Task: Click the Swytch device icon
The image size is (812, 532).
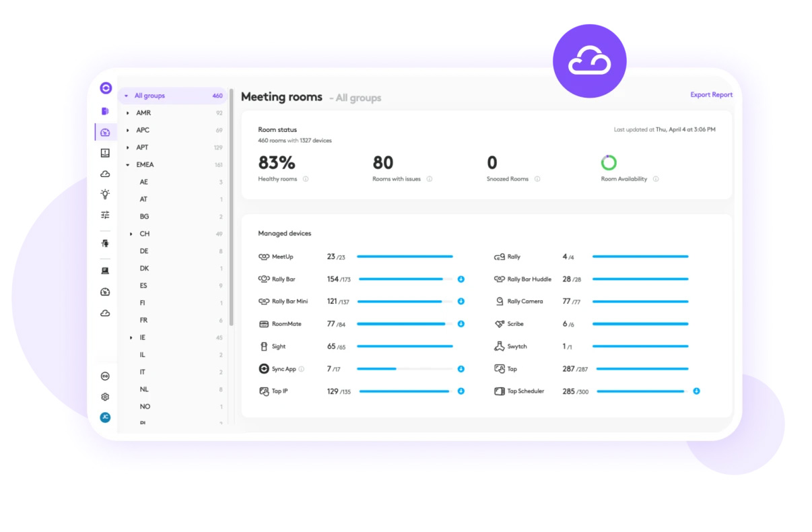Action: pos(500,346)
